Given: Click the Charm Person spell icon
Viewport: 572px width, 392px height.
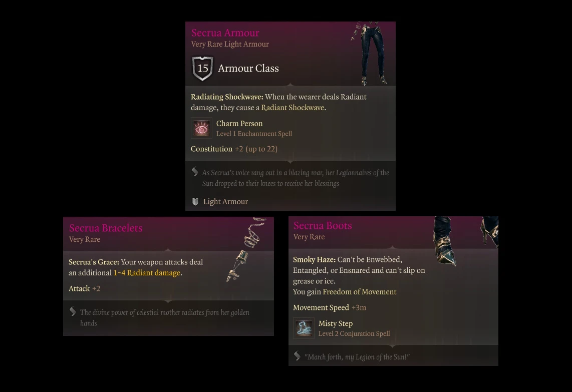Looking at the screenshot, I should click(x=201, y=128).
